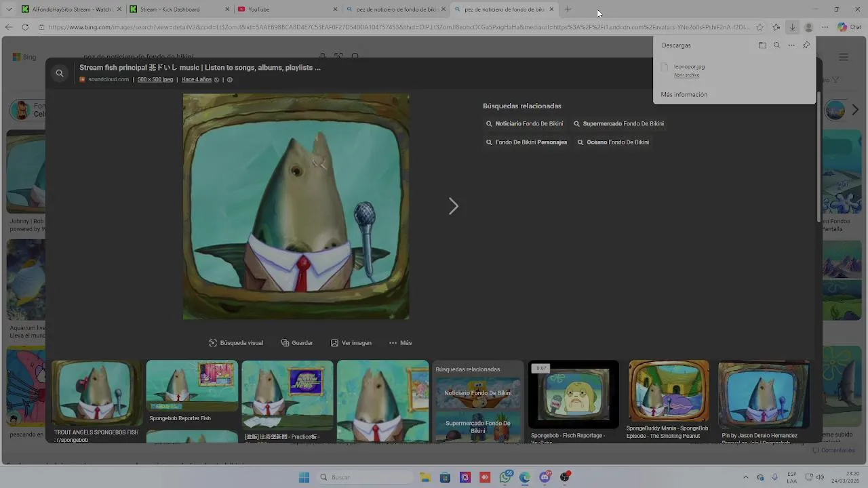Search 'Océano Fondo De Bikini' suggestion
This screenshot has width=868, height=488.
click(x=613, y=142)
